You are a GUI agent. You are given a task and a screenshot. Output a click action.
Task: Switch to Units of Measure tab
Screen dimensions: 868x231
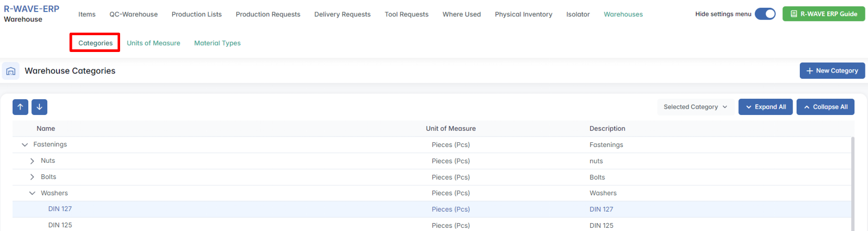tap(153, 43)
